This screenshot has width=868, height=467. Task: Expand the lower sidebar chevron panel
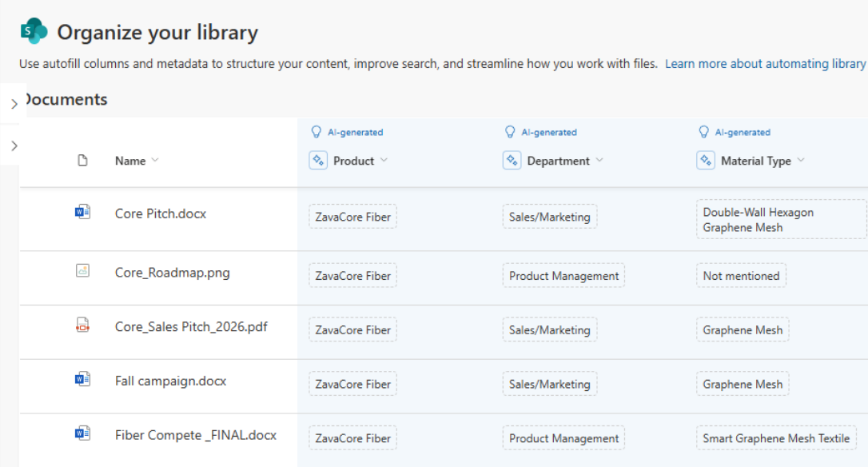14,146
